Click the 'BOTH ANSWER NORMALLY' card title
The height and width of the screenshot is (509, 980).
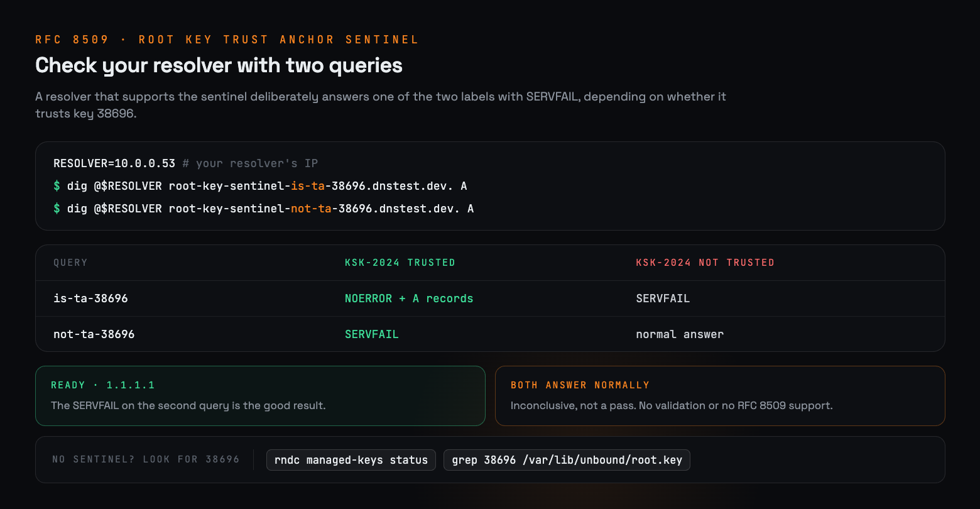click(580, 385)
